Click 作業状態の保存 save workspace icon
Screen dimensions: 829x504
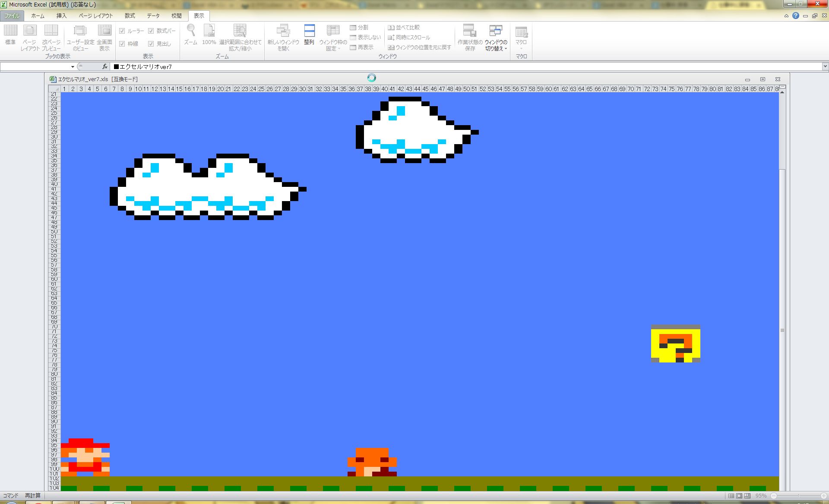pos(470,37)
